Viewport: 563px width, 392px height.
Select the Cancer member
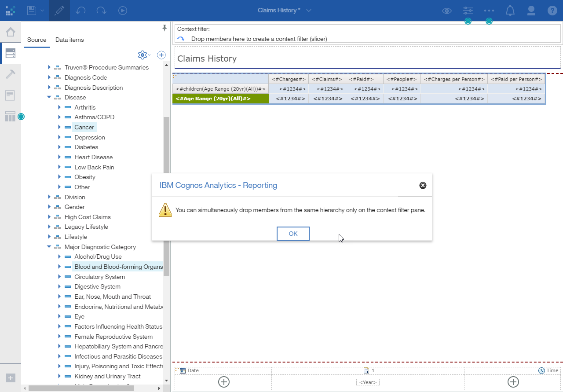click(84, 127)
